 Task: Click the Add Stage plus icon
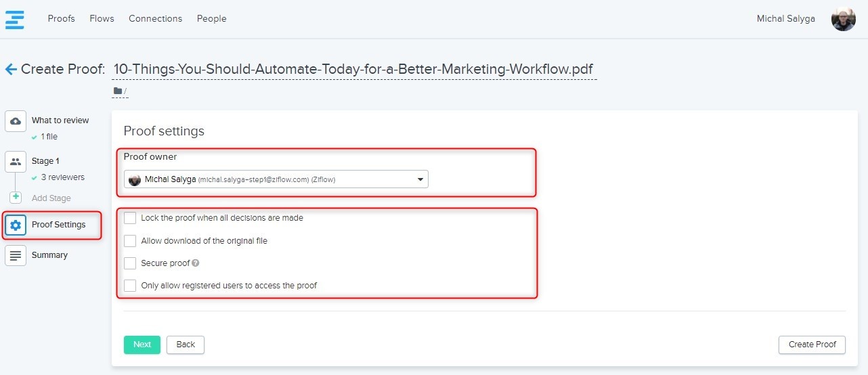[x=16, y=198]
